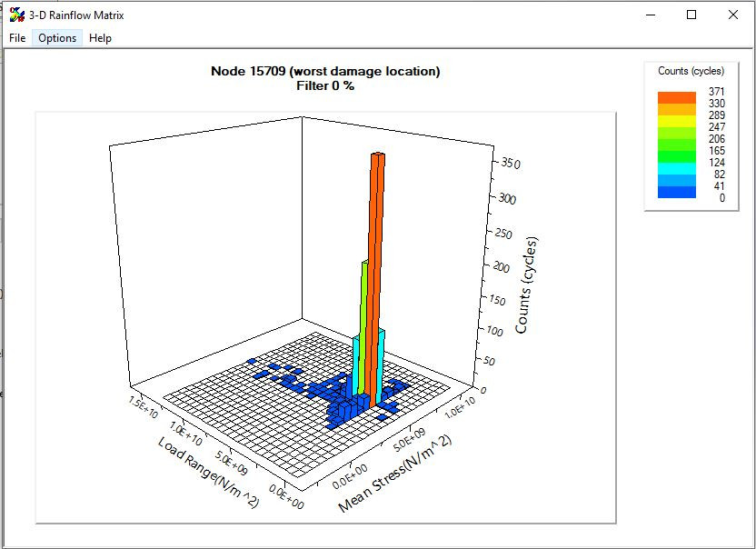756x549 pixels.
Task: Minimize the 3-D Rainflow Matrix window
Action: click(650, 15)
